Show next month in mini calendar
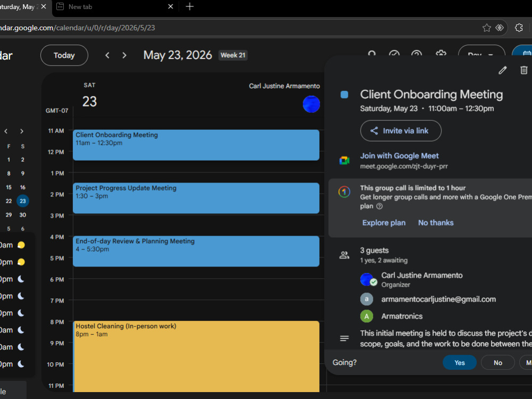Screen dimensions: 532x399 click(22, 131)
